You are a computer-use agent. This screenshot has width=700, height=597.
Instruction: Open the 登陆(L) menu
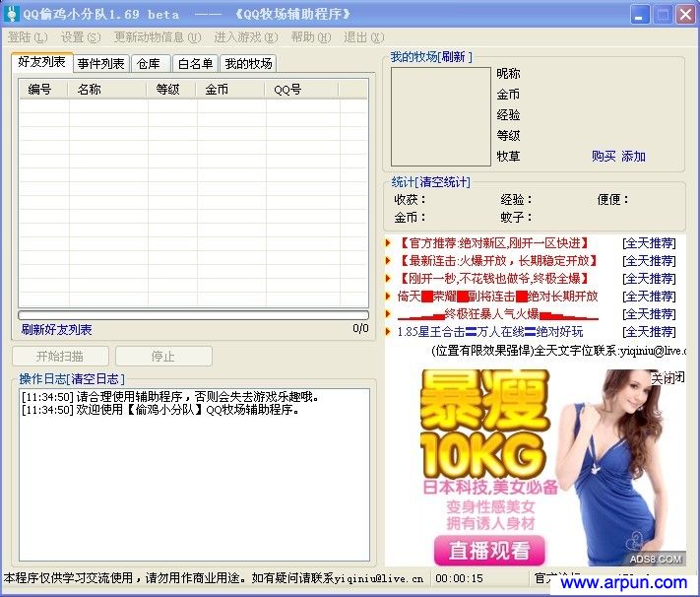(28, 37)
